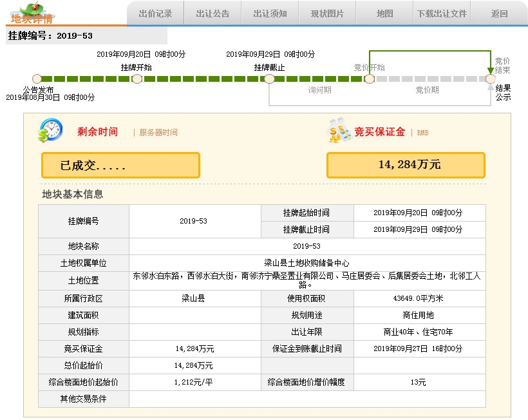
Task: Click the clock and dollar remaining-time icon
Action: click(50, 130)
